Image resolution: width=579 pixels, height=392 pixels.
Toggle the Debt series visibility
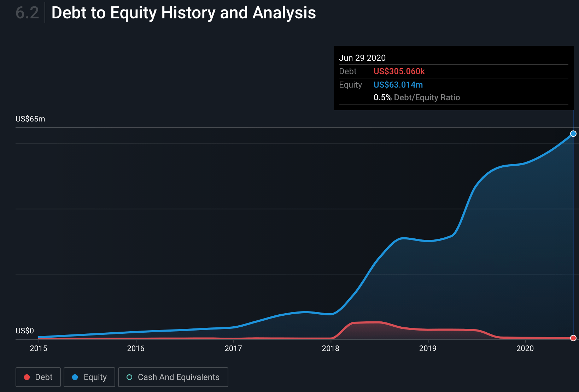coord(38,377)
